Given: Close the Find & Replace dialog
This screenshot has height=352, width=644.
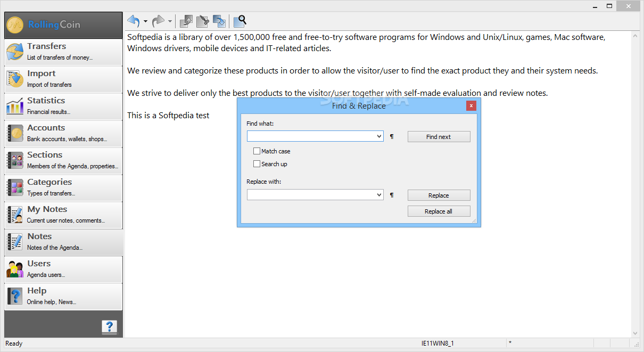Looking at the screenshot, I should 471,106.
